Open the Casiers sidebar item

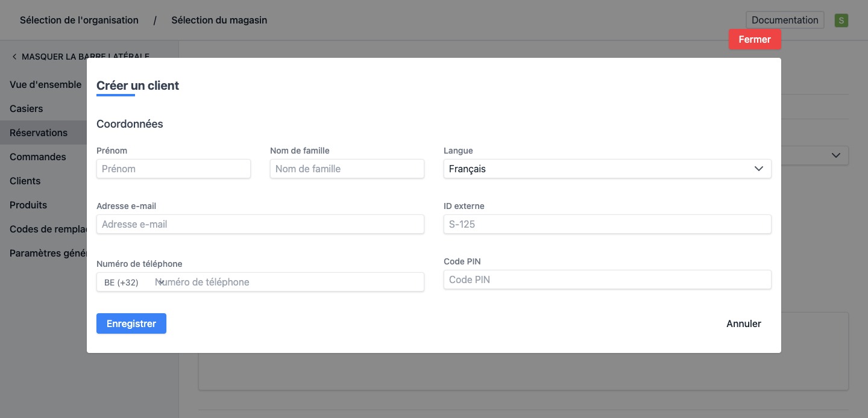[27, 108]
